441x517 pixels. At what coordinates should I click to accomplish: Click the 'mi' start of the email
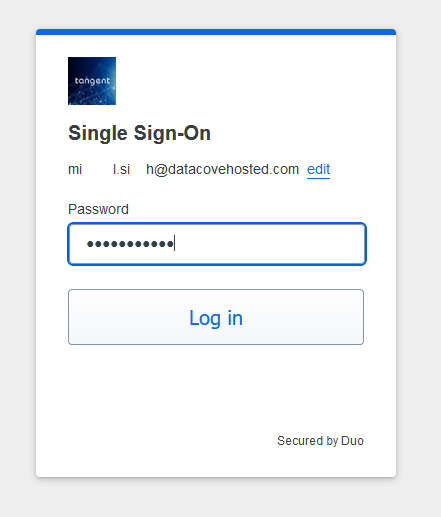pos(75,169)
